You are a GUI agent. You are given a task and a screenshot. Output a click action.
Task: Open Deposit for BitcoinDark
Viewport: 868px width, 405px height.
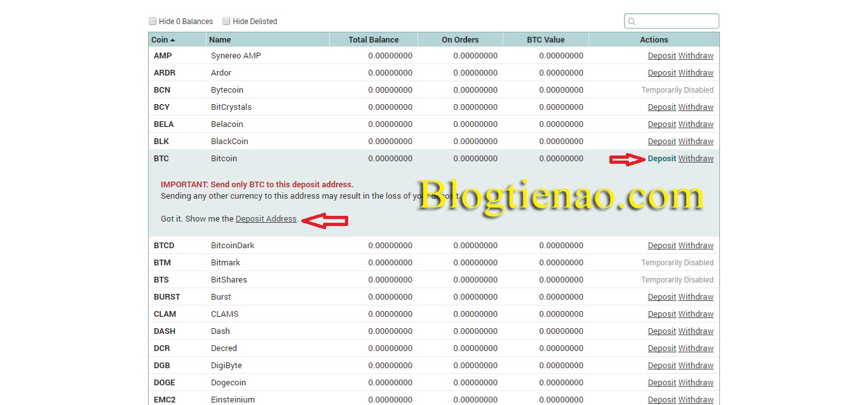pos(661,246)
